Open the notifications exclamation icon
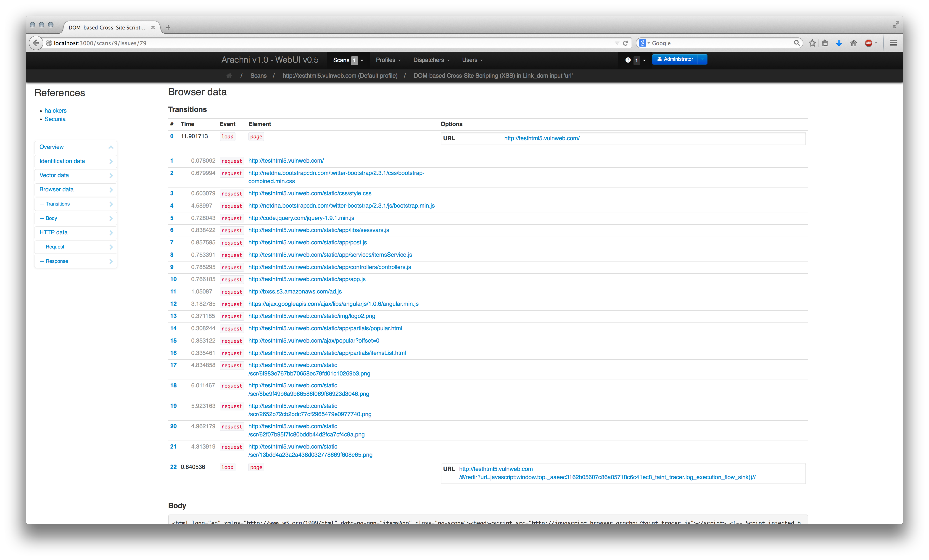This screenshot has width=929, height=560. click(628, 60)
